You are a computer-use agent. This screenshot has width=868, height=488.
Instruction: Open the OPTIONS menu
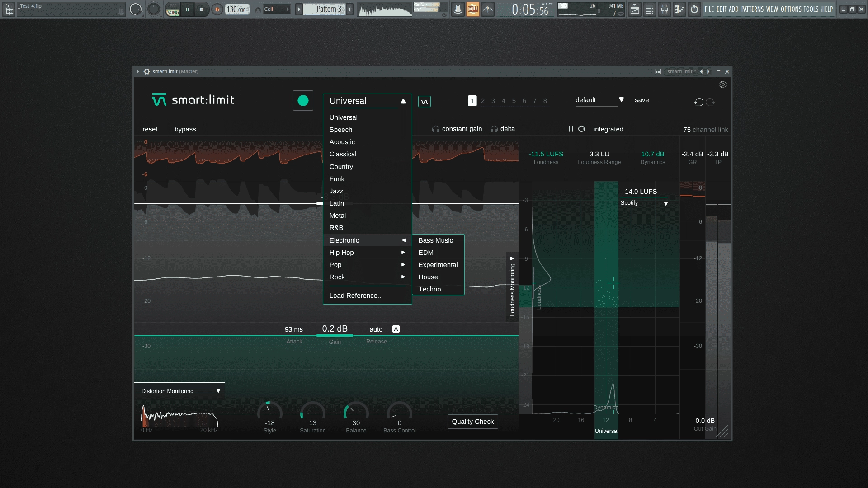[791, 9]
